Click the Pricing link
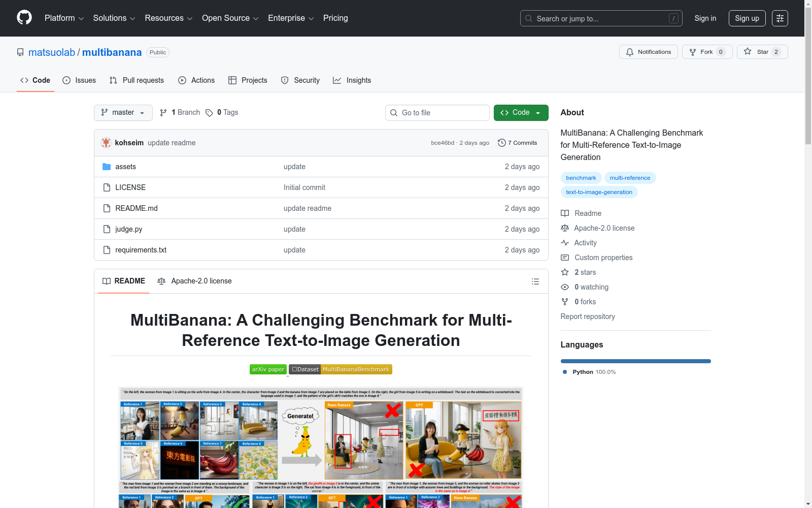The image size is (812, 508). 335,18
